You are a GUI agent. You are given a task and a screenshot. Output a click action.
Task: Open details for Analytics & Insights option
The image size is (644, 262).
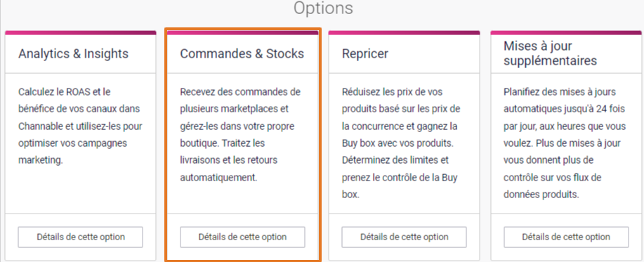(x=81, y=237)
